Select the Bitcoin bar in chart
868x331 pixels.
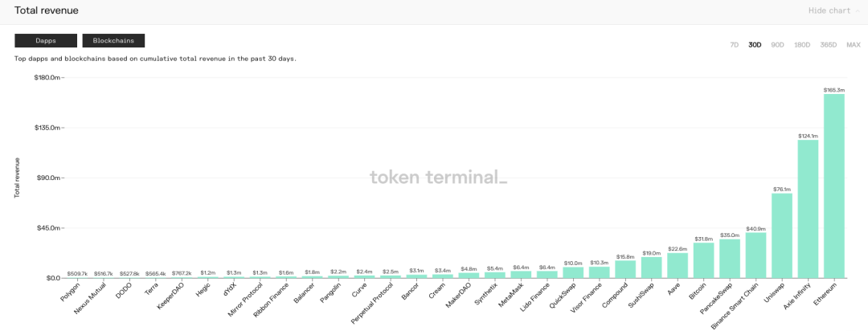coord(704,260)
